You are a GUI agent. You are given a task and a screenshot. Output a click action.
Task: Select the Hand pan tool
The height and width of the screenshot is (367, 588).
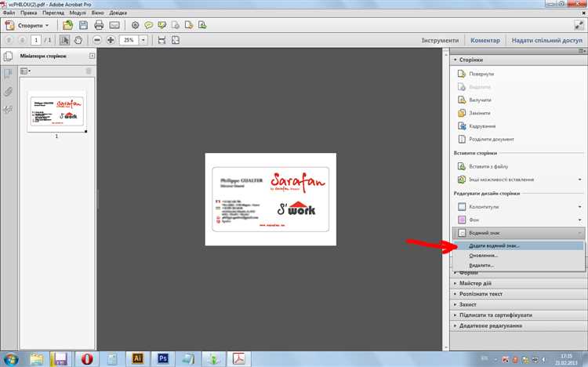click(x=78, y=40)
